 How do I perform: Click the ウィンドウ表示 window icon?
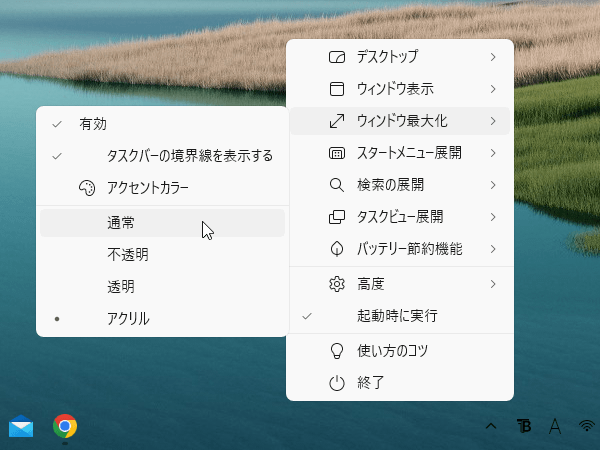coord(337,89)
